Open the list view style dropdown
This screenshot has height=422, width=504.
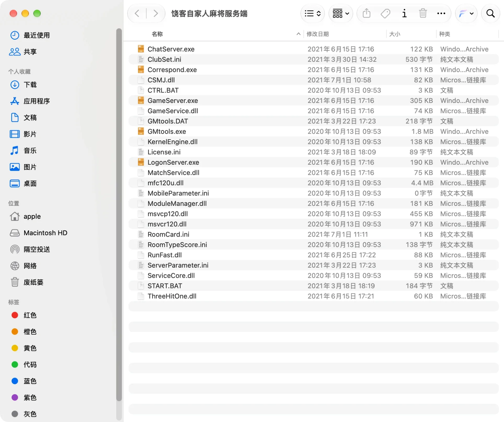[313, 13]
